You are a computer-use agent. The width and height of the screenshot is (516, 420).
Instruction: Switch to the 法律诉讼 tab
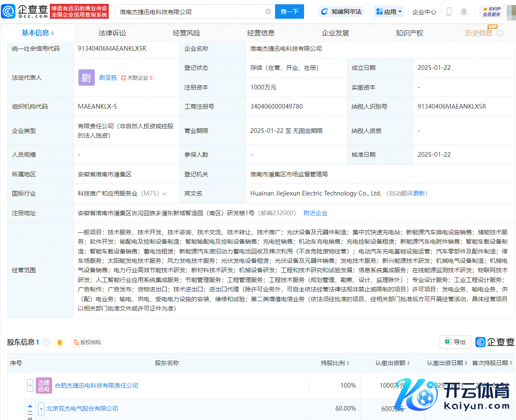[112, 33]
